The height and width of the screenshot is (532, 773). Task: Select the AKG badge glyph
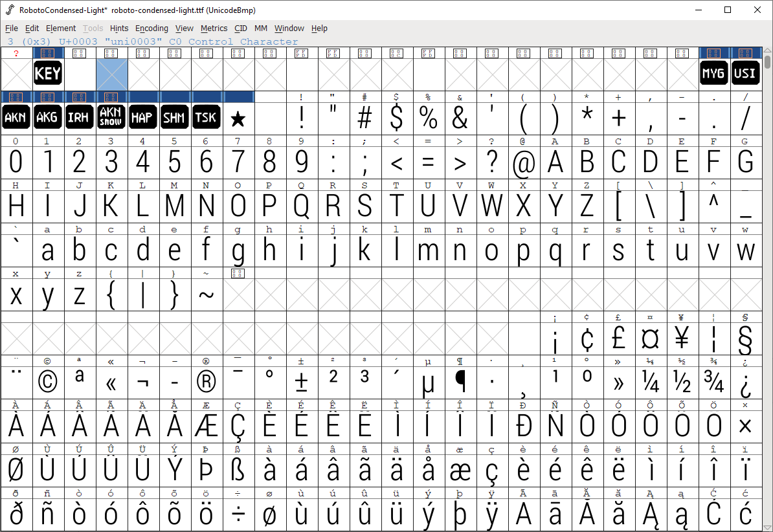49,118
